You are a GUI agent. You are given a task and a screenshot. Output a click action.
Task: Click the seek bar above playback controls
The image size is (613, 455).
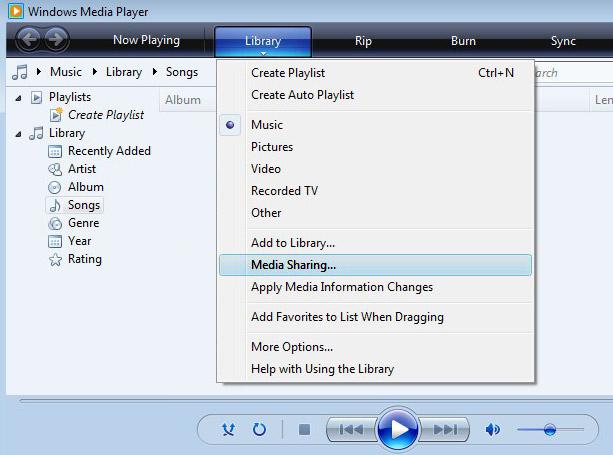click(x=316, y=400)
